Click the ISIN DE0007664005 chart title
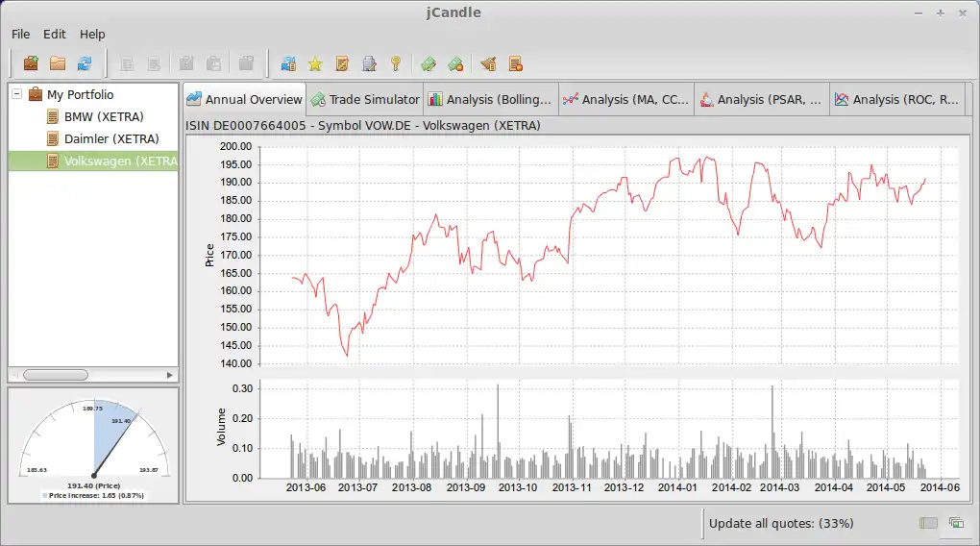The image size is (980, 546). tap(362, 126)
